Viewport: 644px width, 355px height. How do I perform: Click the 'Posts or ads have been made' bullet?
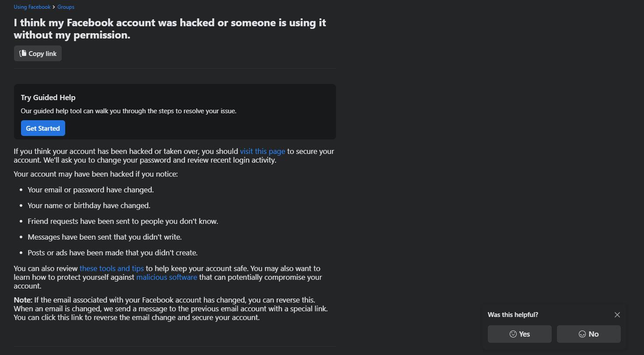(112, 253)
